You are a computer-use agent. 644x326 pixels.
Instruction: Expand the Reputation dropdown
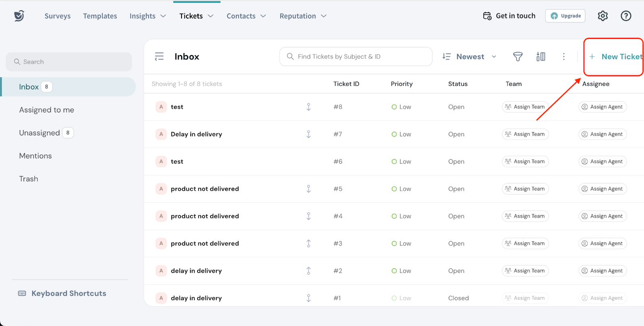303,16
